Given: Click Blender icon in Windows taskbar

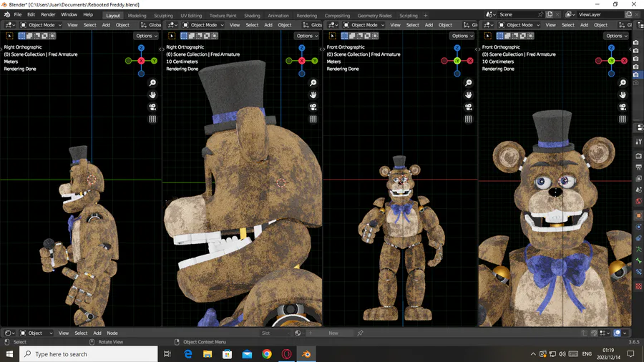Looking at the screenshot, I should pos(306,354).
